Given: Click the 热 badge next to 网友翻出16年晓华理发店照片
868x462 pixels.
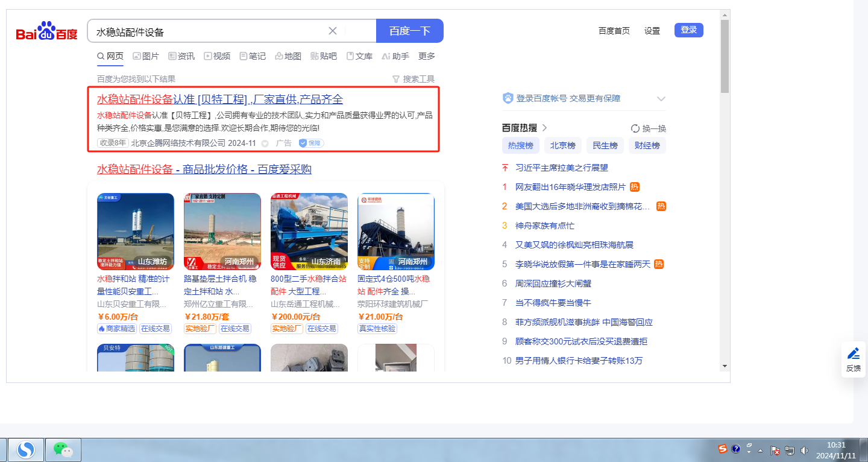Looking at the screenshot, I should (x=635, y=187).
